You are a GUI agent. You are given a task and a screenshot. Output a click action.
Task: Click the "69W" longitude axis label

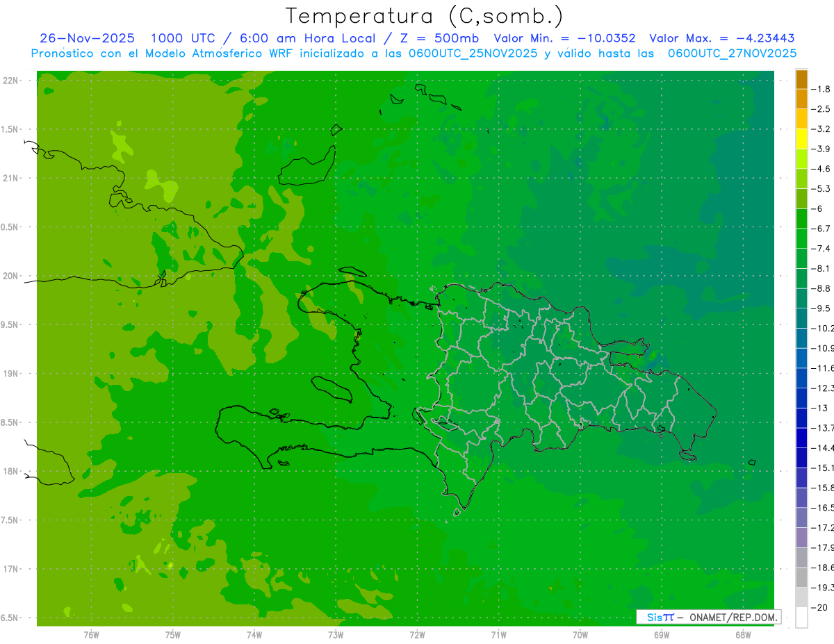coord(661,635)
